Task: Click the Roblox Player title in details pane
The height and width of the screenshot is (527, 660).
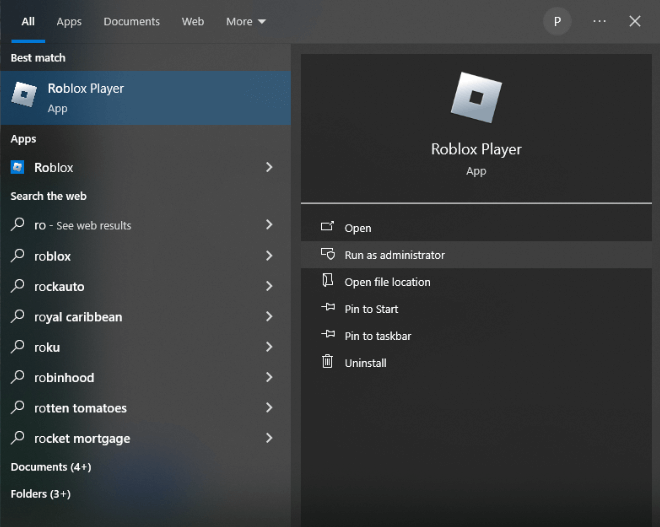Action: click(x=476, y=149)
